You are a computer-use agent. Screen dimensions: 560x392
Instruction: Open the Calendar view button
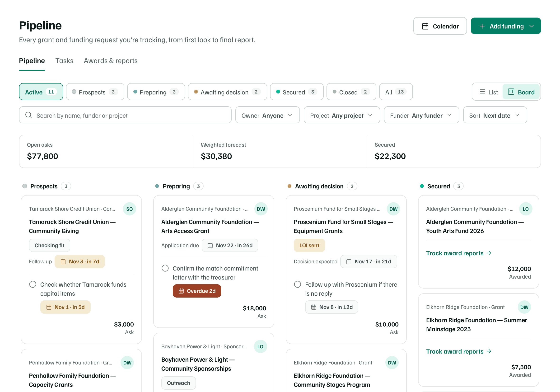pos(440,26)
